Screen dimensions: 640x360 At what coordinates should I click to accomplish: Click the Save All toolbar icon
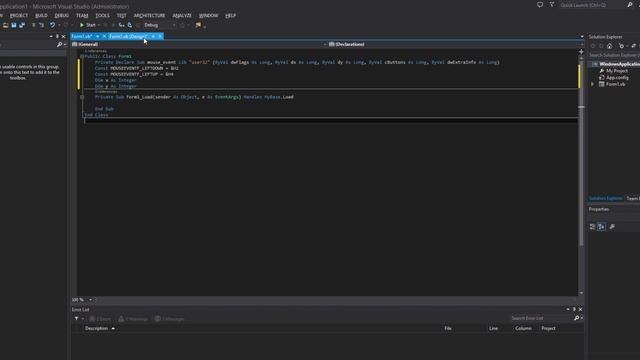point(22,25)
